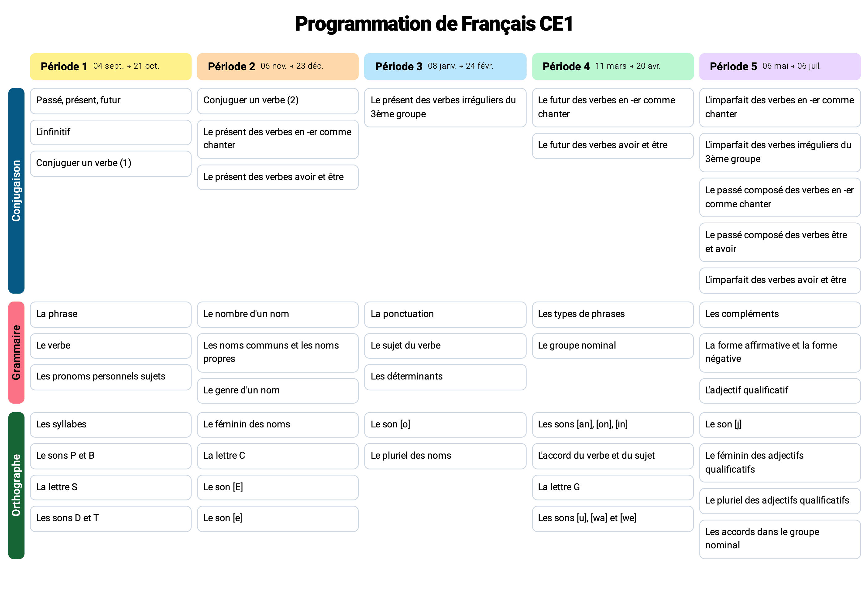Select the Grammaire vertical side label
Image resolution: width=868 pixels, height=613 pixels.
tap(16, 352)
